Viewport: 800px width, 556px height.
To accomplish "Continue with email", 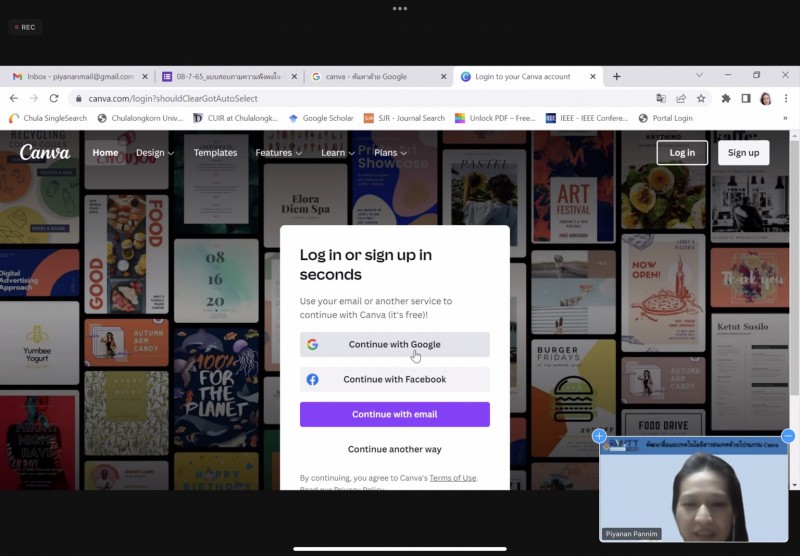I will click(x=395, y=414).
